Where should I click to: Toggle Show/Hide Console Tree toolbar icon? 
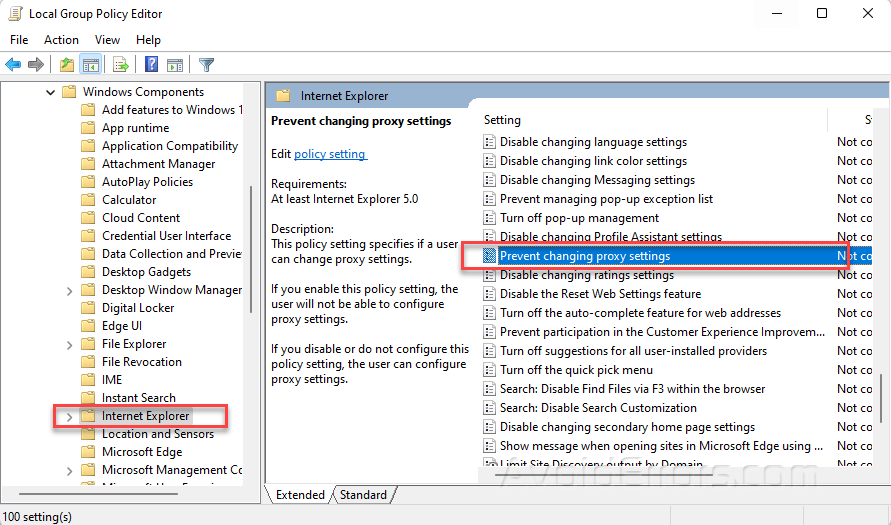click(x=91, y=65)
